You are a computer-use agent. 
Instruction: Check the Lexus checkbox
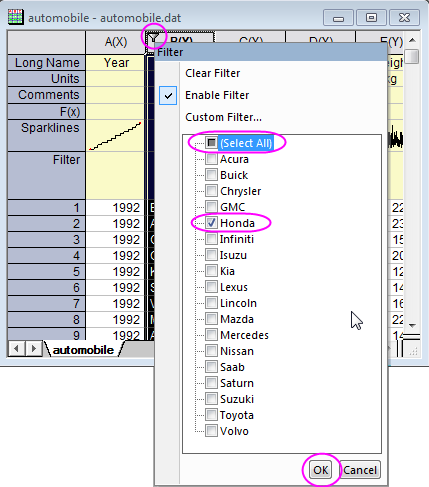pos(211,287)
